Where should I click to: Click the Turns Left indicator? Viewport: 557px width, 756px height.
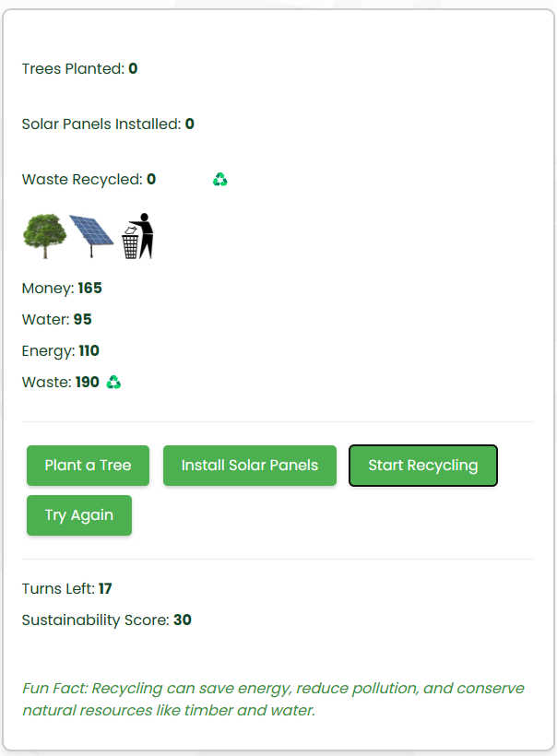point(66,589)
